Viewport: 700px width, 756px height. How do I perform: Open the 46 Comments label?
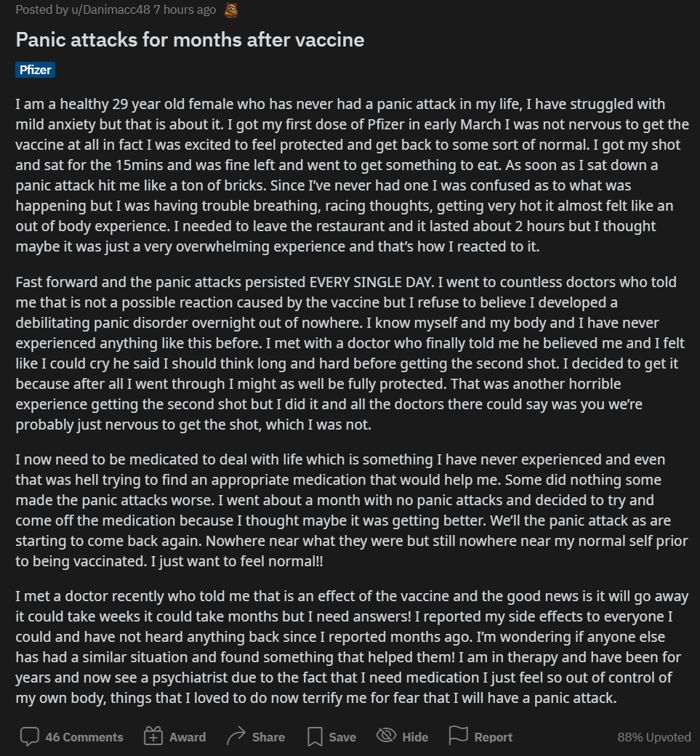[84, 737]
